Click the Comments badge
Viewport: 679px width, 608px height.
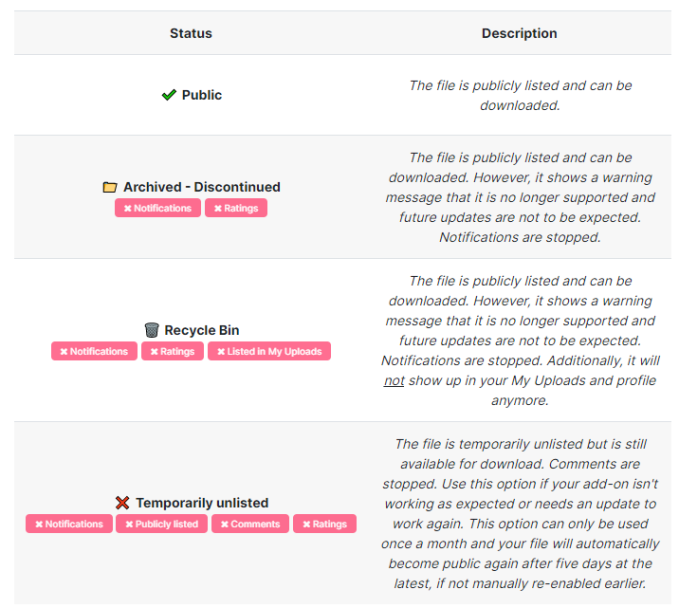[x=250, y=524]
